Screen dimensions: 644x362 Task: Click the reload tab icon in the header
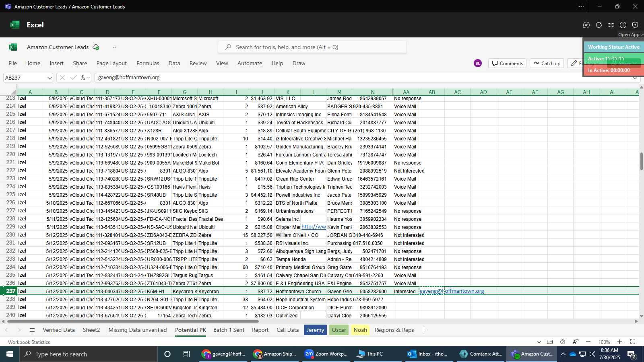point(599,25)
